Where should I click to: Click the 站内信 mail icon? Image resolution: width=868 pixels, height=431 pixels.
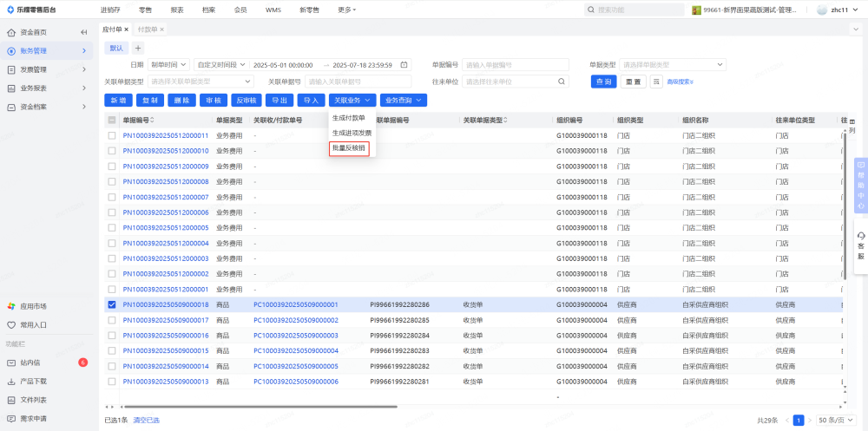[11, 362]
